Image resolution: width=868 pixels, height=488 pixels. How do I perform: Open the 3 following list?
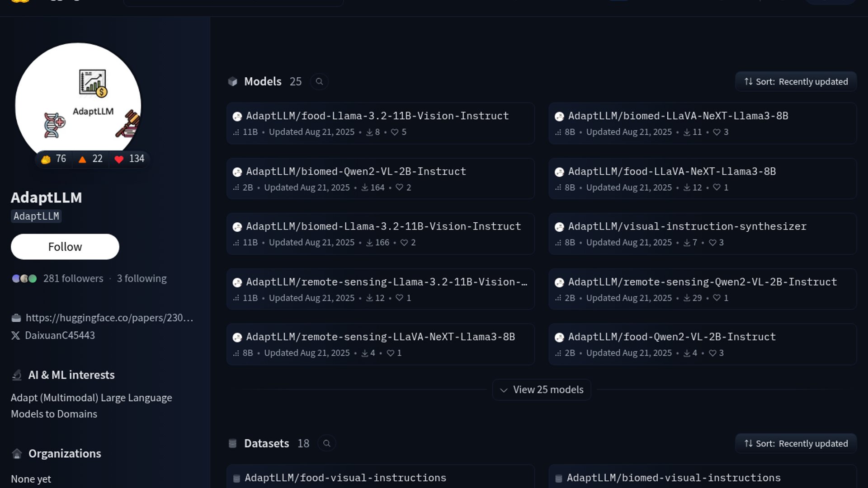tap(142, 279)
